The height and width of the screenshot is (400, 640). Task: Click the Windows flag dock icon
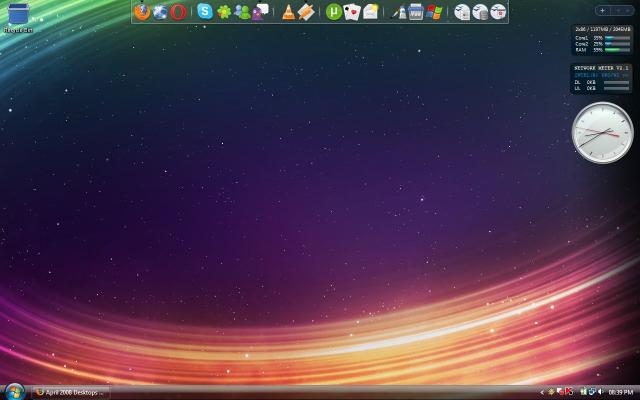click(x=434, y=12)
